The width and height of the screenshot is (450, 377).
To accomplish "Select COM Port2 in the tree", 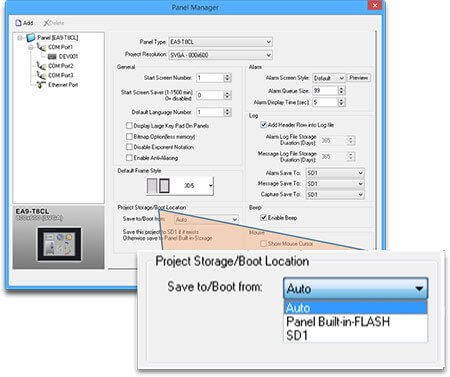I will [x=60, y=66].
